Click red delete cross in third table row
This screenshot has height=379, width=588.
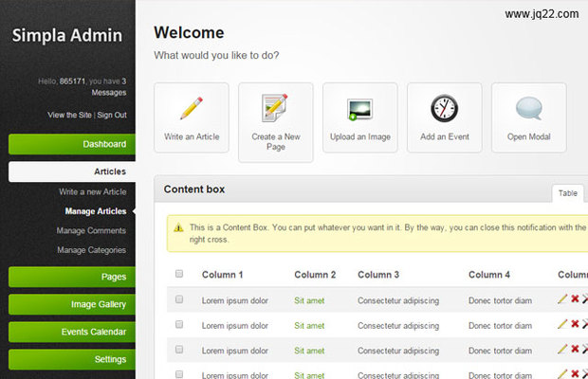coord(575,349)
